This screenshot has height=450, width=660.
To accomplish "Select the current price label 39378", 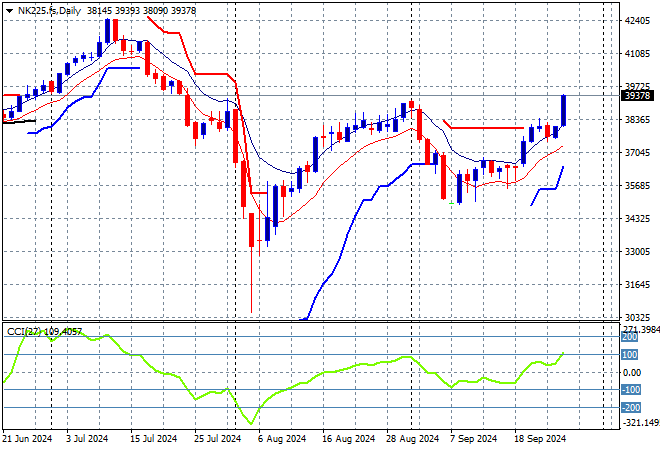I will (x=637, y=96).
